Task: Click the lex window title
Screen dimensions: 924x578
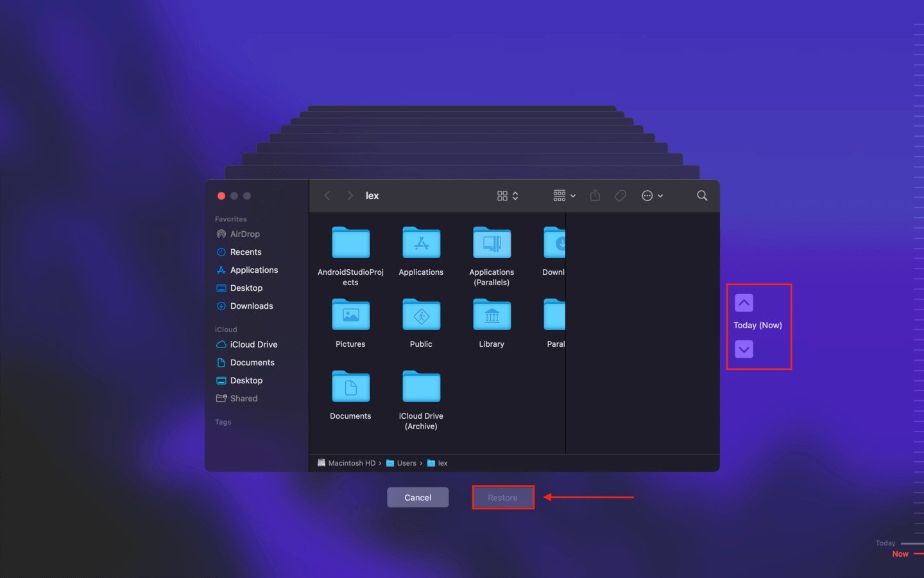Action: (372, 196)
